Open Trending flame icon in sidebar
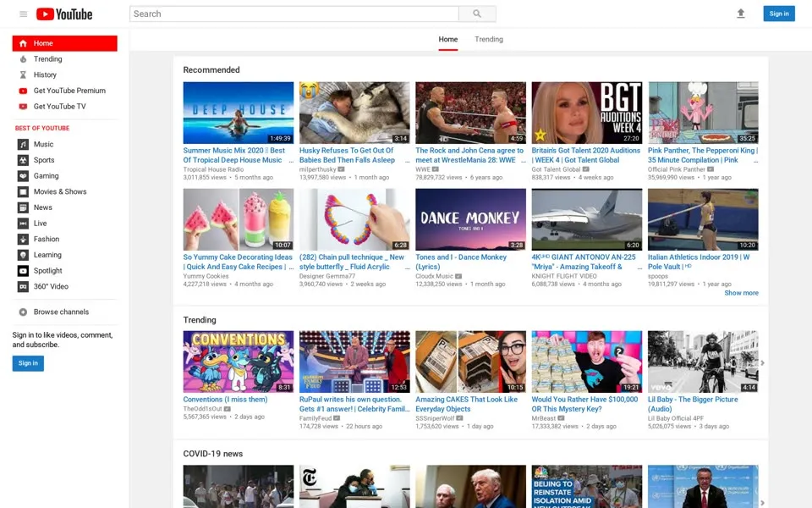The width and height of the screenshot is (812, 508). tap(23, 59)
